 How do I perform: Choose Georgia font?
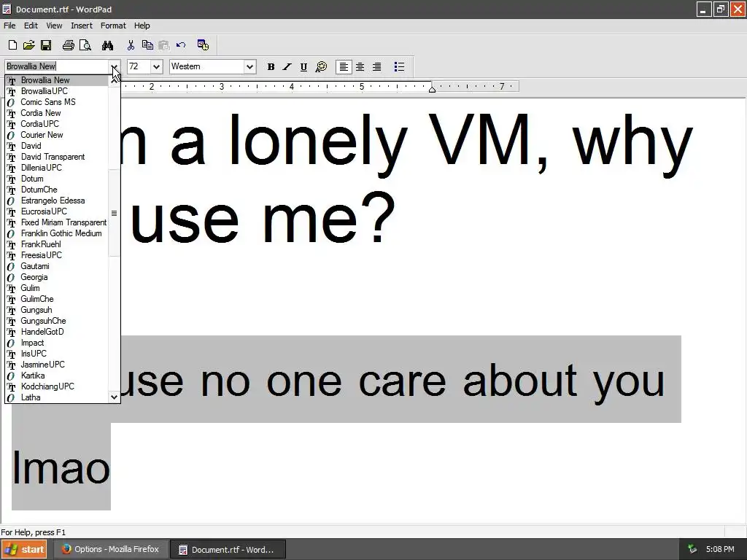coord(57,277)
